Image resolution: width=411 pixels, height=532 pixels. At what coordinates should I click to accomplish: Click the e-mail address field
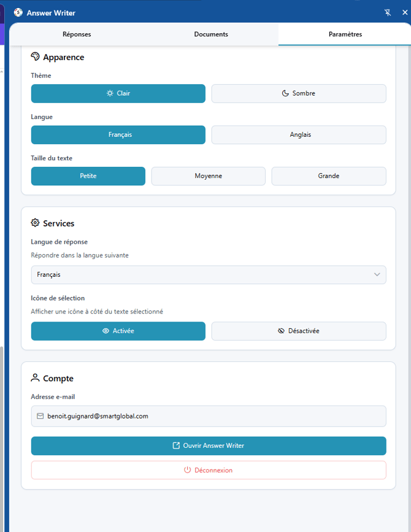click(209, 416)
